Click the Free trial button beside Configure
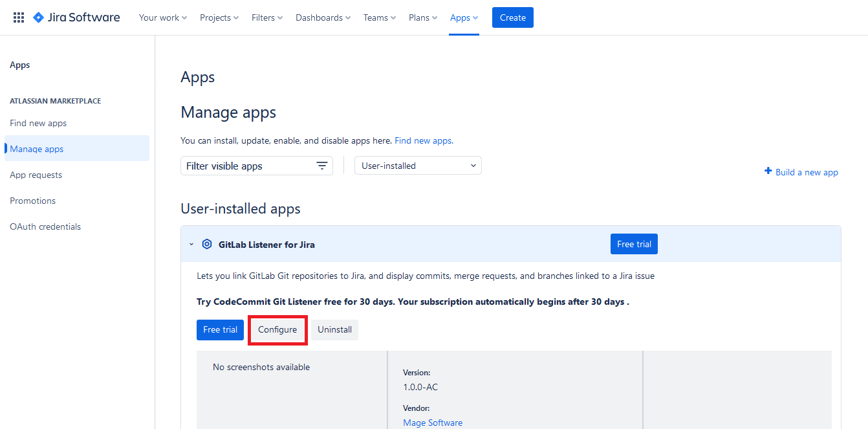This screenshot has height=429, width=868. click(x=220, y=329)
